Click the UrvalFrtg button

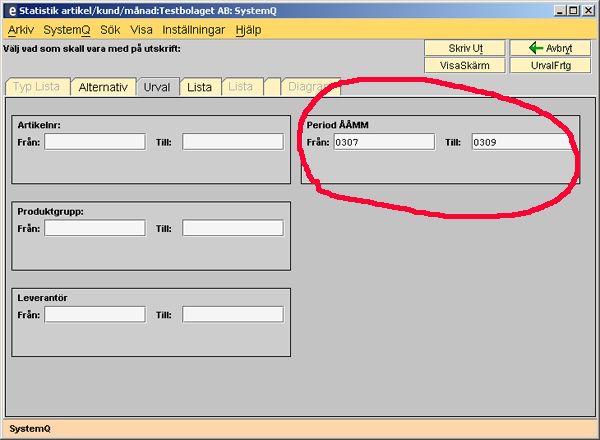tap(549, 65)
